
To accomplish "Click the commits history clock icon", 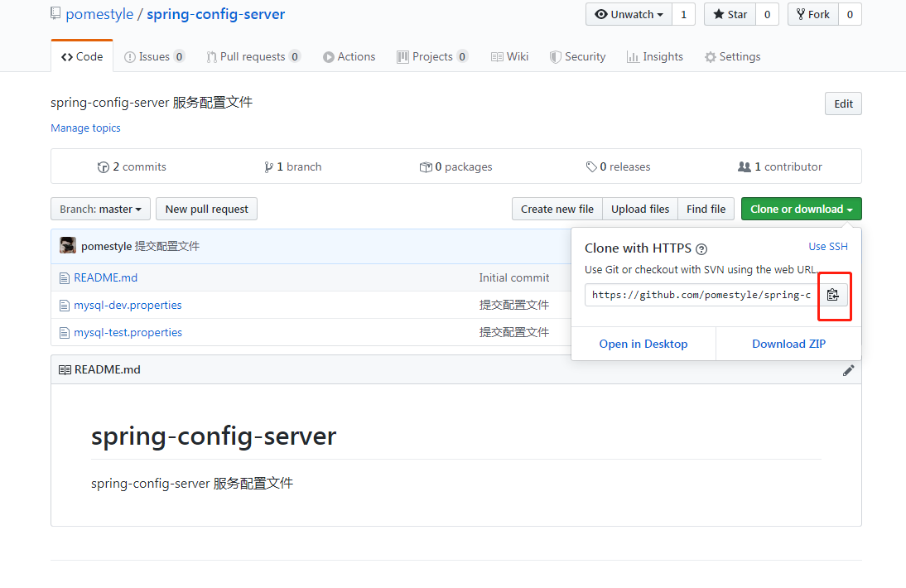I will (104, 167).
